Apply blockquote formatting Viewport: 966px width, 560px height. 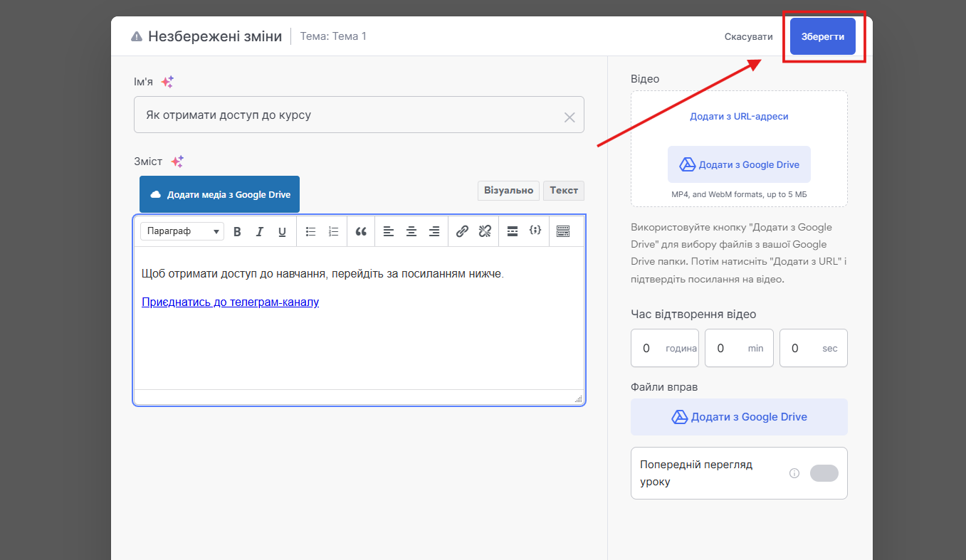tap(361, 231)
